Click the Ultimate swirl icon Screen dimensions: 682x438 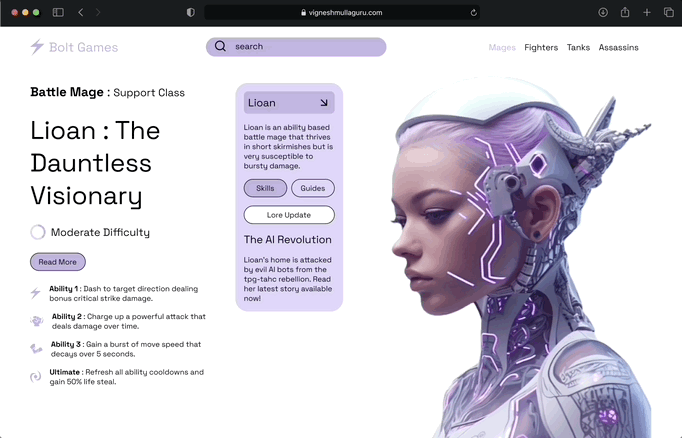[x=35, y=377]
